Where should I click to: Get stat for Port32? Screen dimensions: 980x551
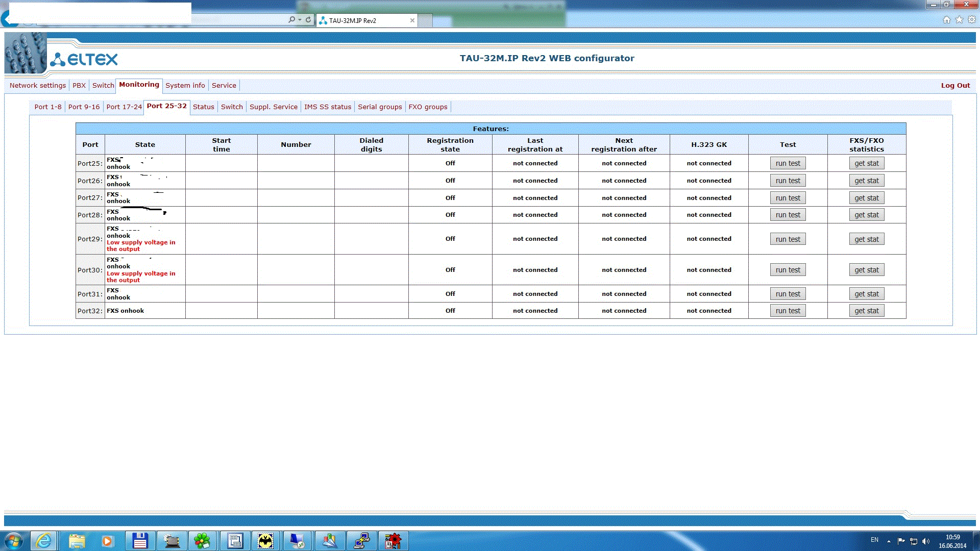click(x=867, y=311)
